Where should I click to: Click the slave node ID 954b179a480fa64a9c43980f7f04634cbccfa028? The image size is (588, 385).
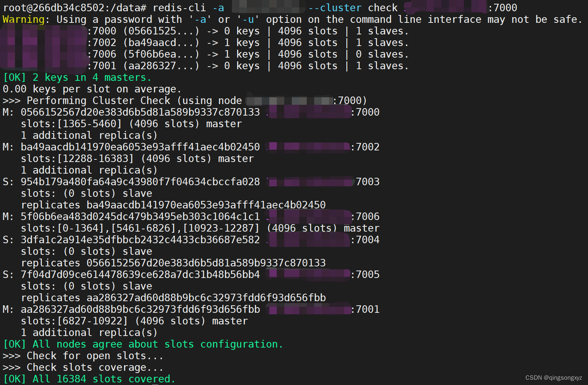(140, 182)
